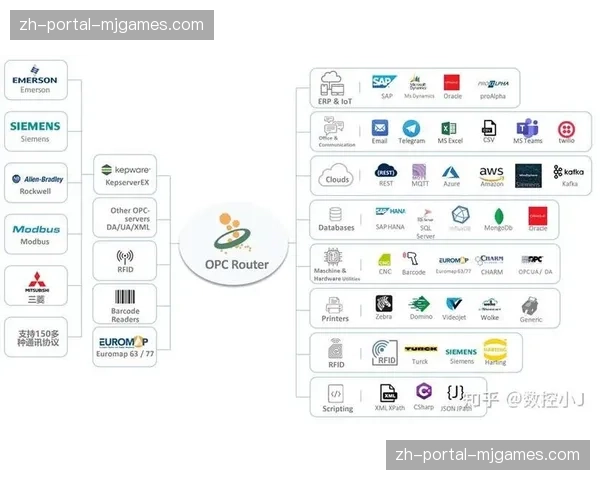
Task: Open the KepserverEX box
Action: pos(125,172)
